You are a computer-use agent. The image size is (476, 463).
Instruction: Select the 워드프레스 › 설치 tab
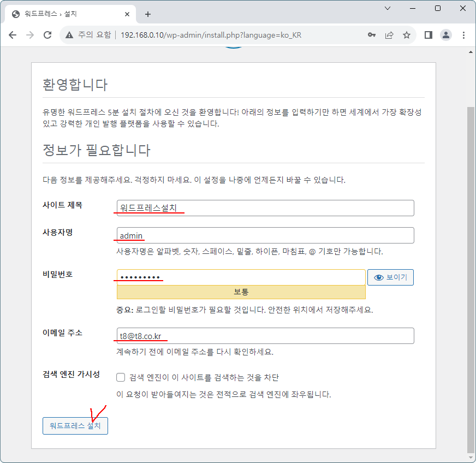pos(70,14)
